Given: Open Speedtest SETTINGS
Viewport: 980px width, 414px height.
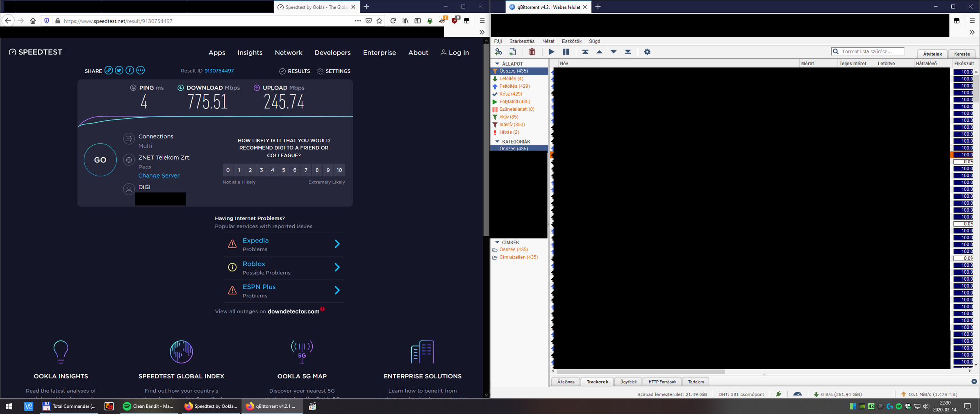Looking at the screenshot, I should 334,71.
